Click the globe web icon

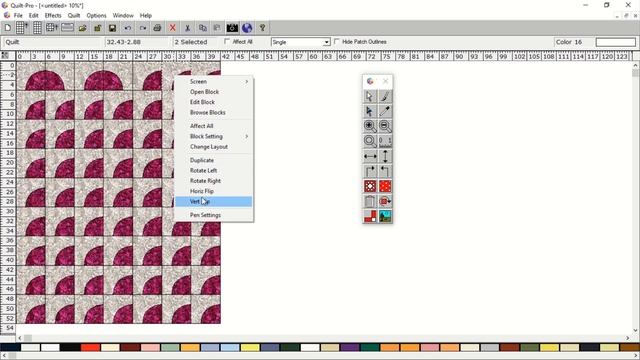[x=247, y=28]
